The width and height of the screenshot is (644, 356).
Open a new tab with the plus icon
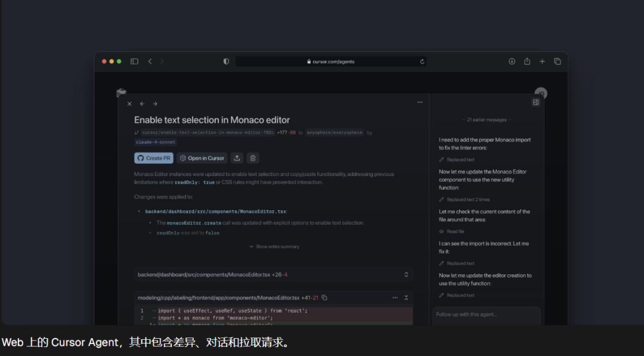pos(542,61)
